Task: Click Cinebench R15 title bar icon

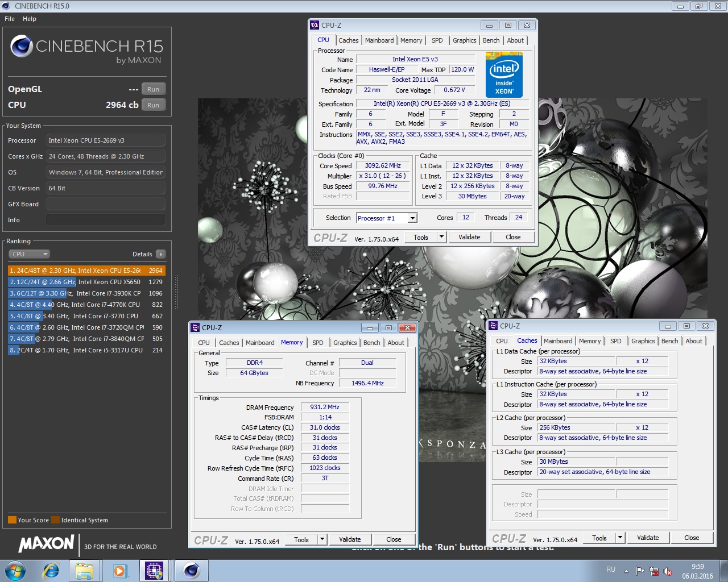Action: [x=6, y=6]
